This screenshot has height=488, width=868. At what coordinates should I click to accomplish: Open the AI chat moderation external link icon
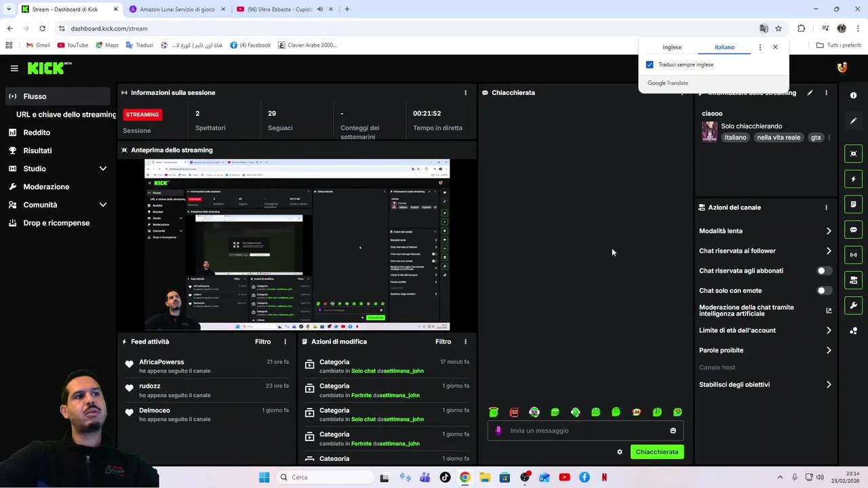tap(829, 310)
